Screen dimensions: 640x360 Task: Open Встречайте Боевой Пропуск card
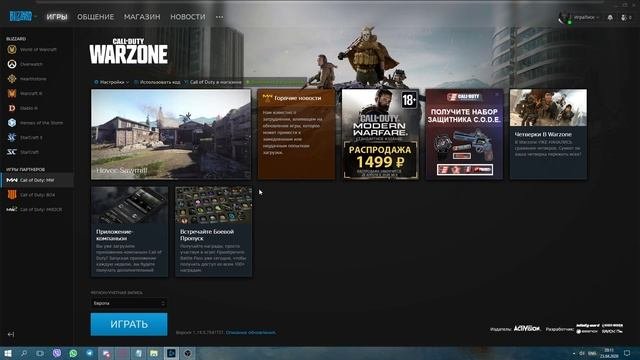pyautogui.click(x=213, y=232)
